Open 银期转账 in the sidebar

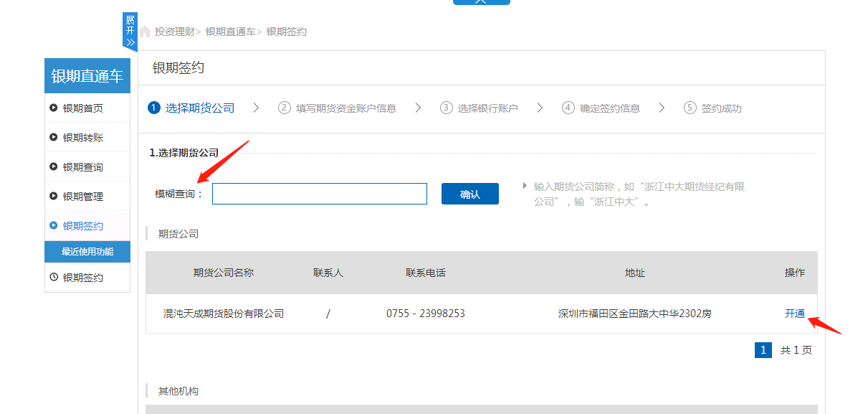click(82, 138)
